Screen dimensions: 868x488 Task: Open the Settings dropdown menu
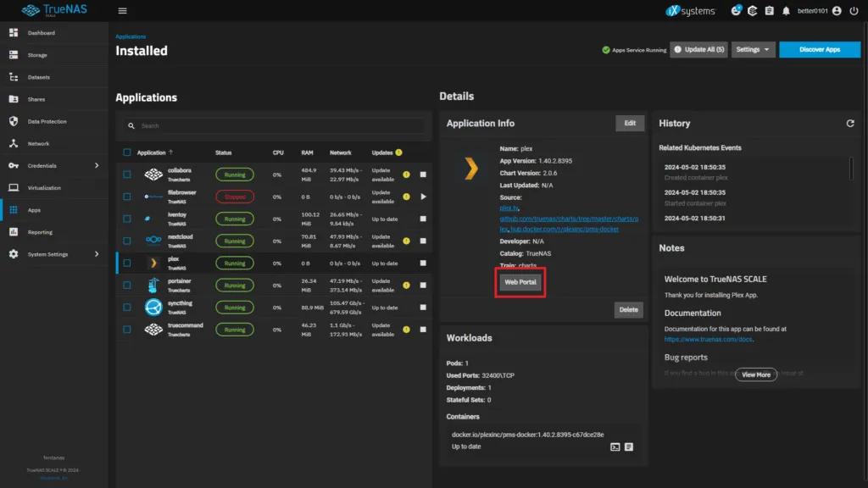click(753, 49)
